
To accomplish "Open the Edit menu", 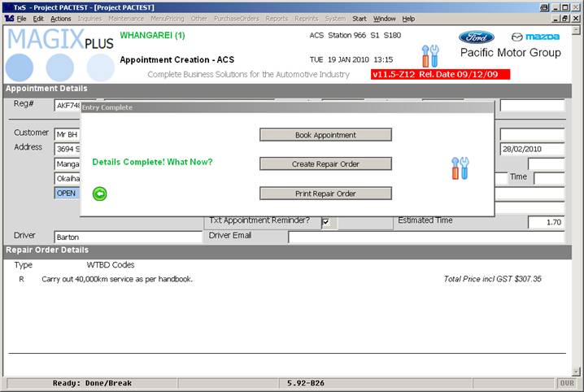I will tap(38, 18).
